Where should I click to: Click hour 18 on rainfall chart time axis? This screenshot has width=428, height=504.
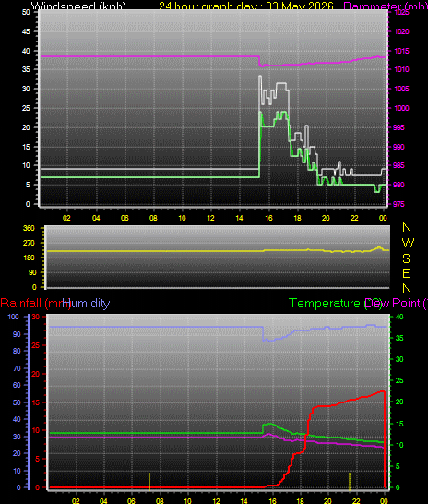pyautogui.click(x=300, y=501)
